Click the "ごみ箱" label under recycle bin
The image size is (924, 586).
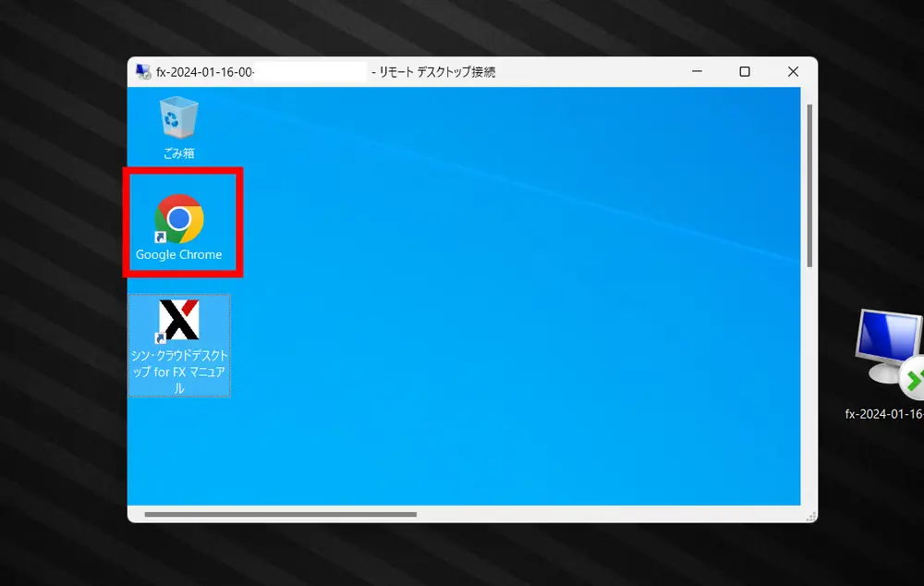(179, 153)
